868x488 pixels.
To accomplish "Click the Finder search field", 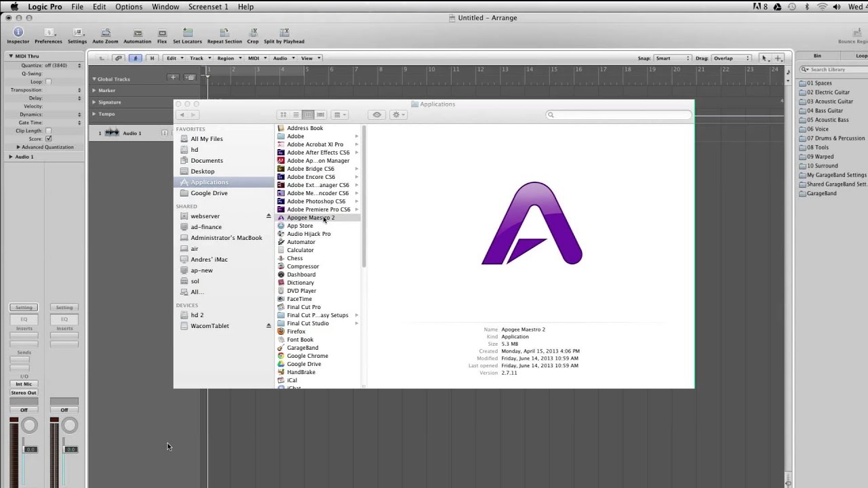I will [619, 115].
